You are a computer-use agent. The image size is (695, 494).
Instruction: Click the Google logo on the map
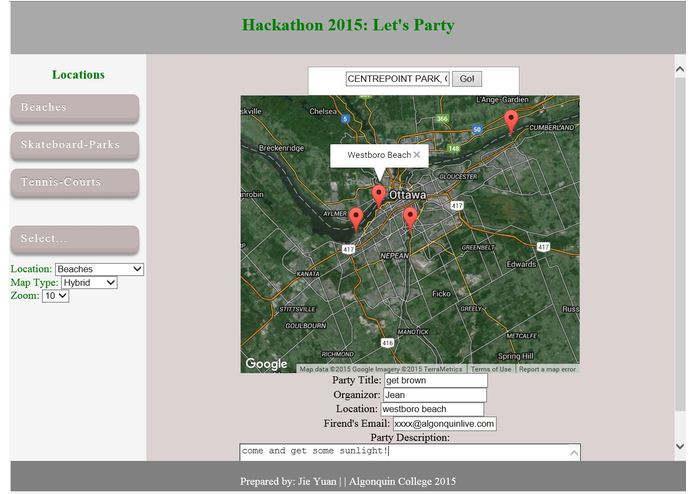pyautogui.click(x=266, y=364)
